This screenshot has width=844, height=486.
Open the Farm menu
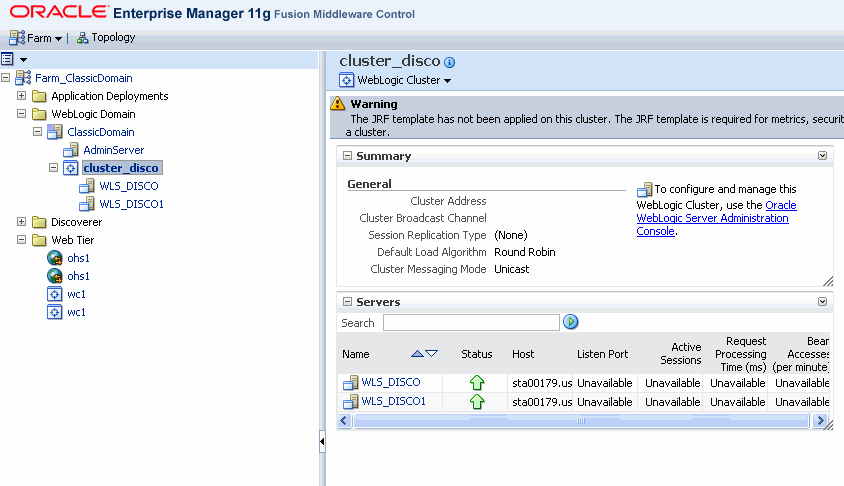pos(38,38)
